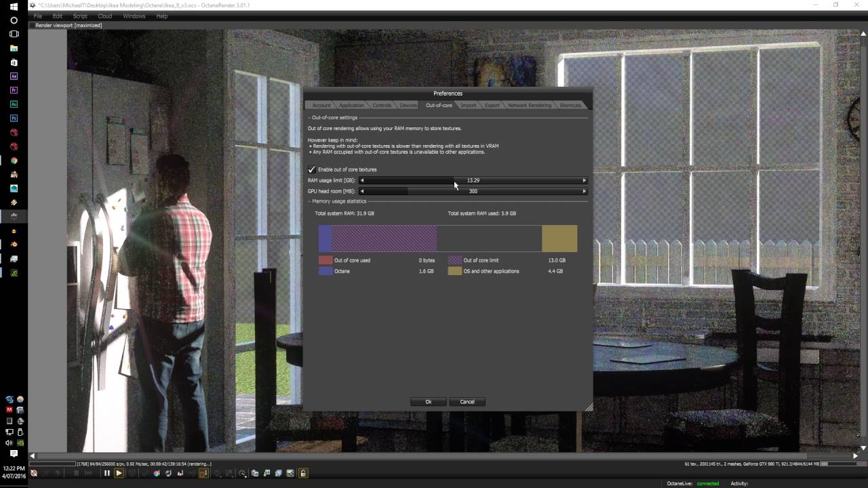
Task: Decrease RAM usage limit with left arrow
Action: tap(362, 180)
